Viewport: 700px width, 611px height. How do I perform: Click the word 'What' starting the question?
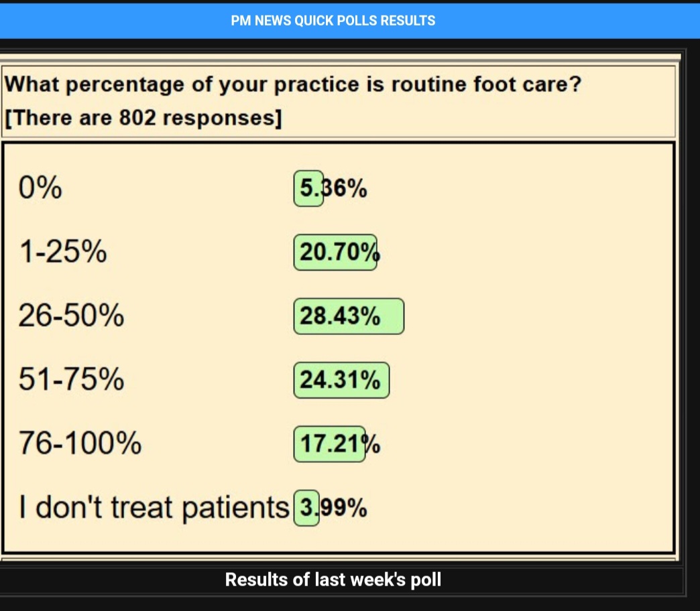32,85
